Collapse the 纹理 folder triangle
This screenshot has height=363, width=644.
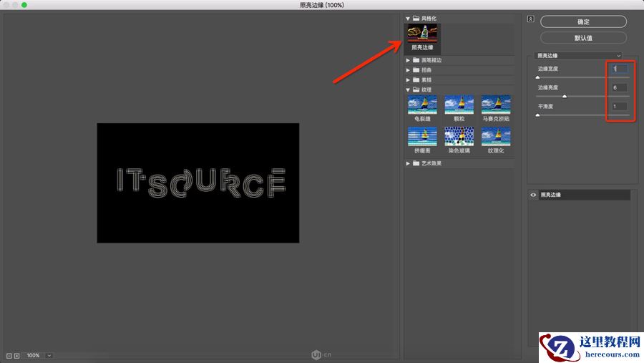coord(408,89)
